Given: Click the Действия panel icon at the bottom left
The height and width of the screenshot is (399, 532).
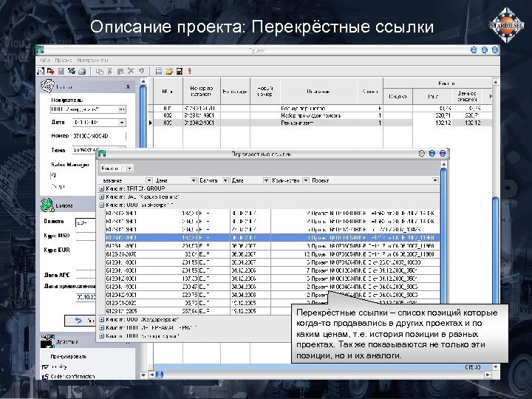Looking at the screenshot, I should click(47, 341).
